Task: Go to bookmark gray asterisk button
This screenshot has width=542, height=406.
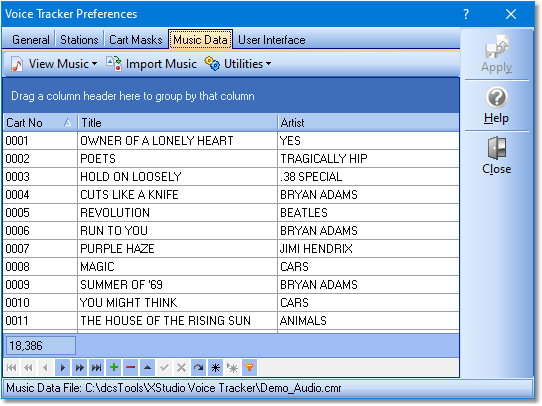Action: [232, 368]
